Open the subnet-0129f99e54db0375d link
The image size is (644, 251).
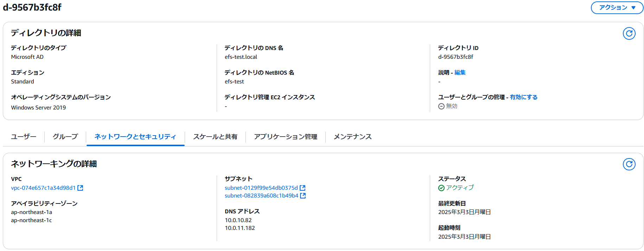(x=261, y=188)
